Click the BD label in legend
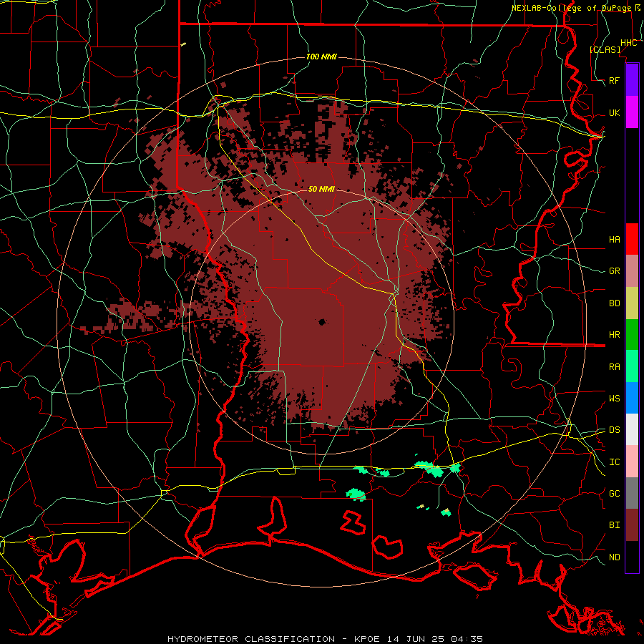This screenshot has width=644, height=644. pos(614,303)
